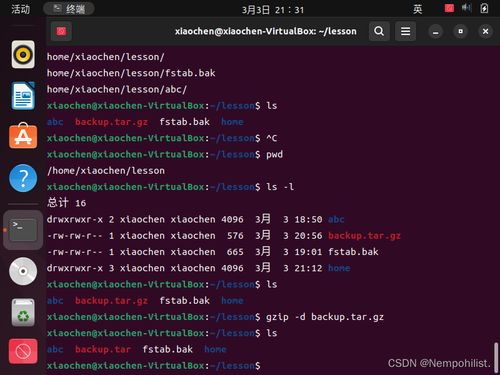
Task: Open the Trash recycle bin icon
Action: pyautogui.click(x=23, y=312)
